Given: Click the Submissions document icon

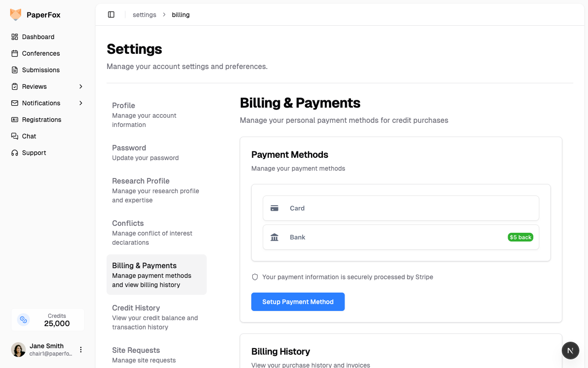Looking at the screenshot, I should click(15, 70).
